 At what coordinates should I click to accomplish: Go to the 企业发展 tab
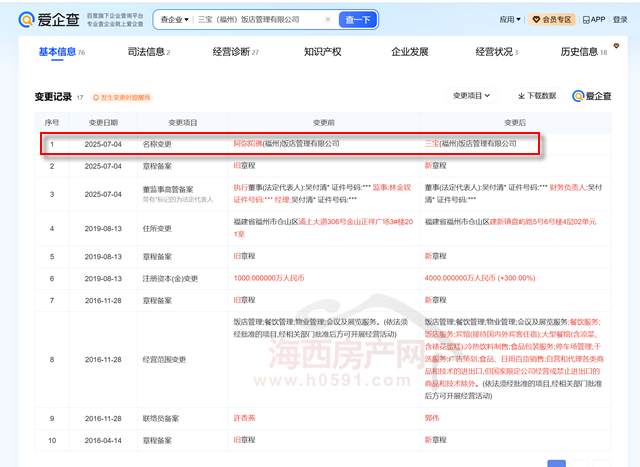click(x=409, y=52)
